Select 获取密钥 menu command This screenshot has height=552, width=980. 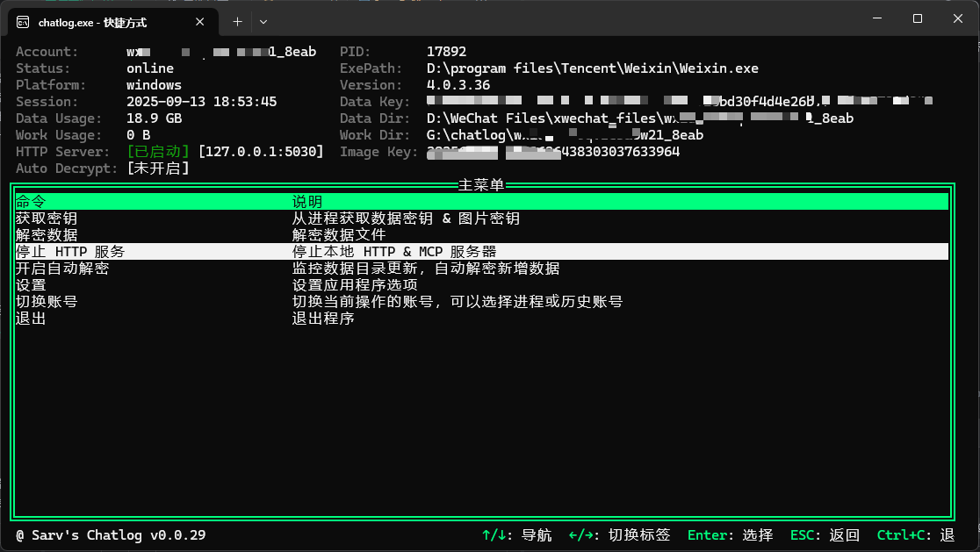47,219
